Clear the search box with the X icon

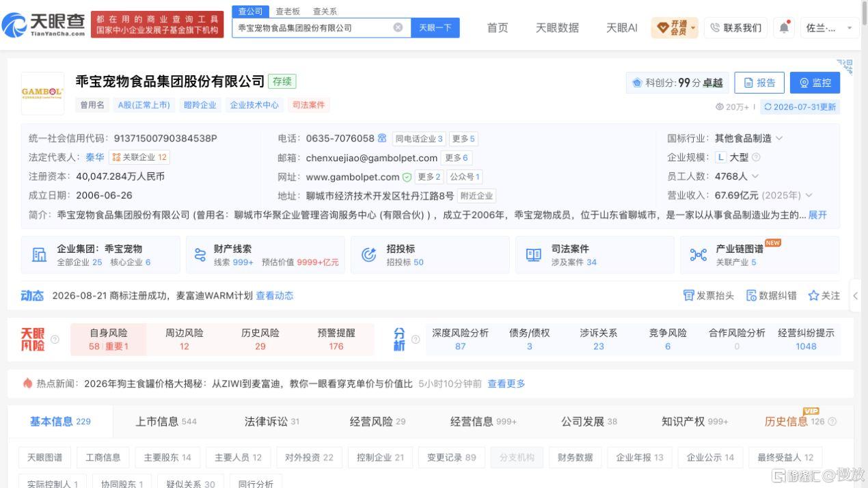(x=398, y=28)
